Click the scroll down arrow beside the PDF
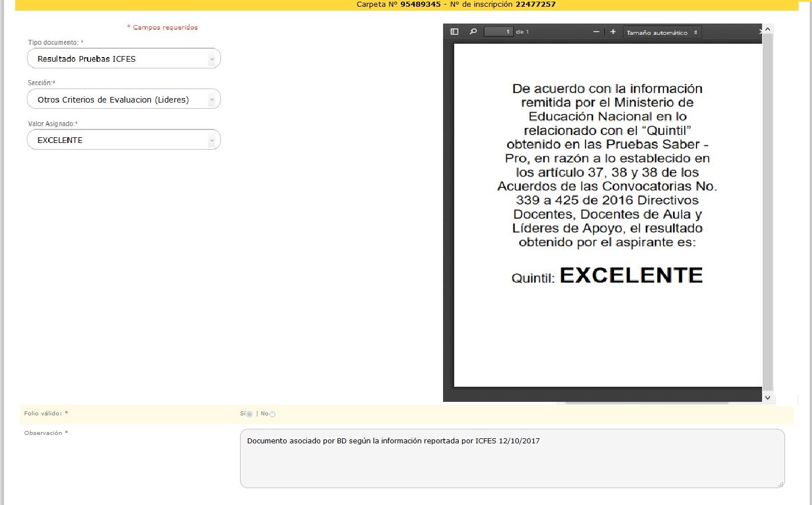Viewport: 812px width, 505px height. point(768,397)
